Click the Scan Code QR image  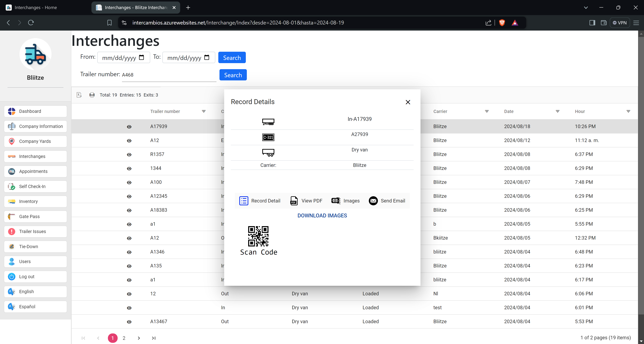(x=258, y=236)
